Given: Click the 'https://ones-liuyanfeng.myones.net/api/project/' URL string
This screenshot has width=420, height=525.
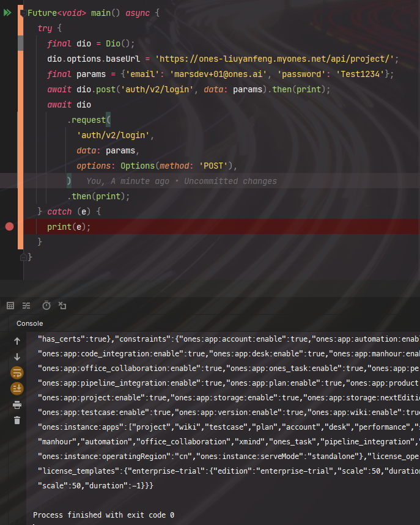Looking at the screenshot, I should pos(274,59).
